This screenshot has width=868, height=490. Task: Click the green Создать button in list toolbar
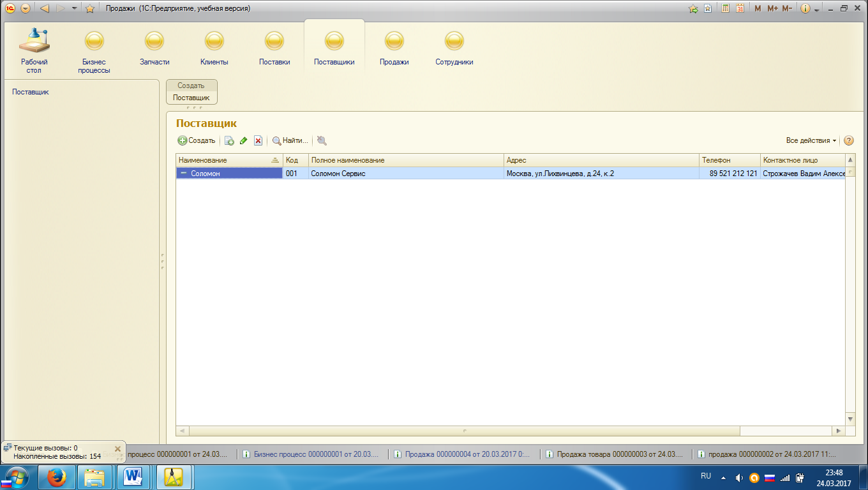197,140
